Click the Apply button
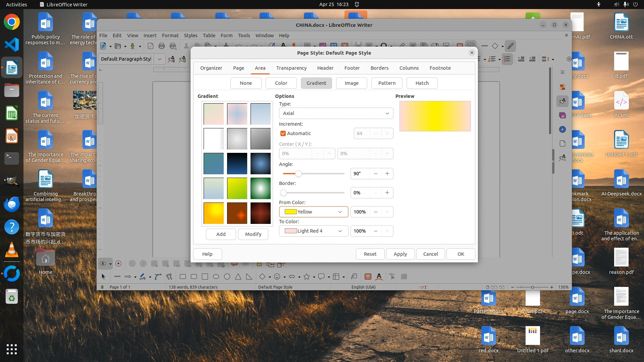644x362 pixels. [x=400, y=254]
